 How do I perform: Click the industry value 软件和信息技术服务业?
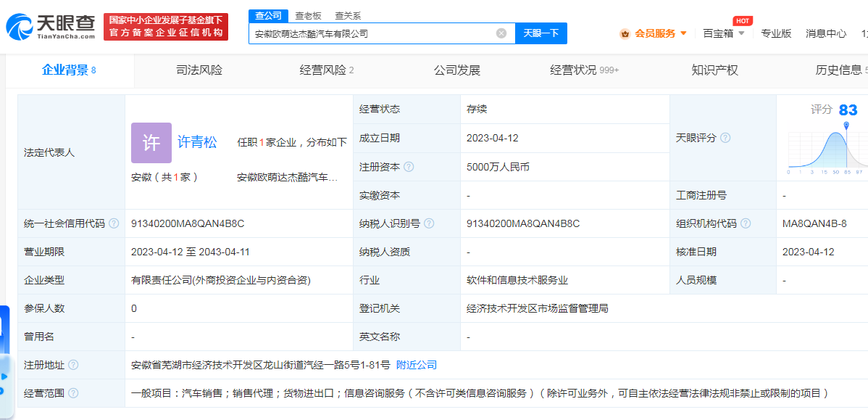tap(517, 281)
